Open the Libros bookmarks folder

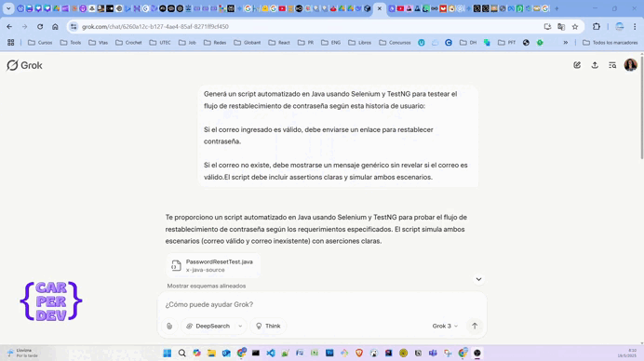(360, 42)
